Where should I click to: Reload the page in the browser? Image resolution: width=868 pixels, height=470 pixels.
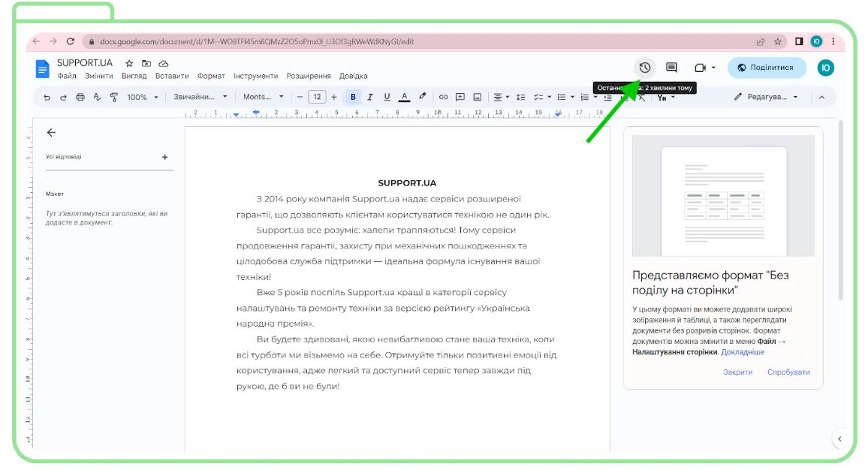coord(71,41)
